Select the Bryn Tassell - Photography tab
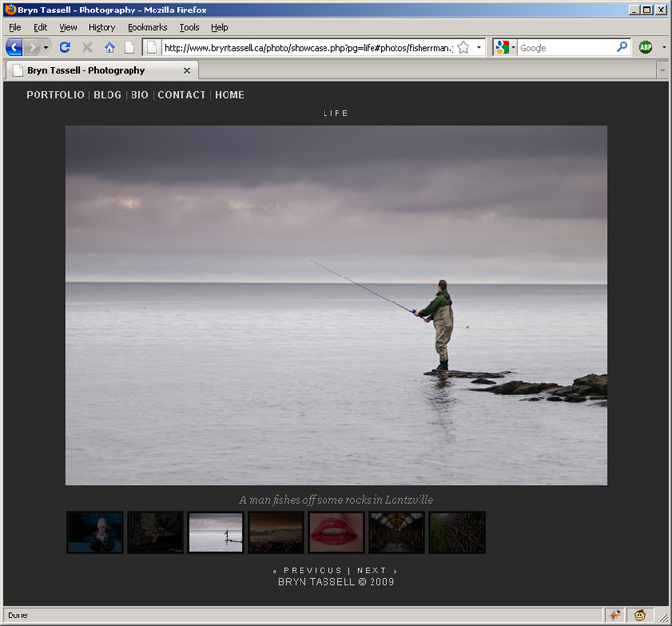Viewport: 672px width, 626px height. pyautogui.click(x=101, y=70)
